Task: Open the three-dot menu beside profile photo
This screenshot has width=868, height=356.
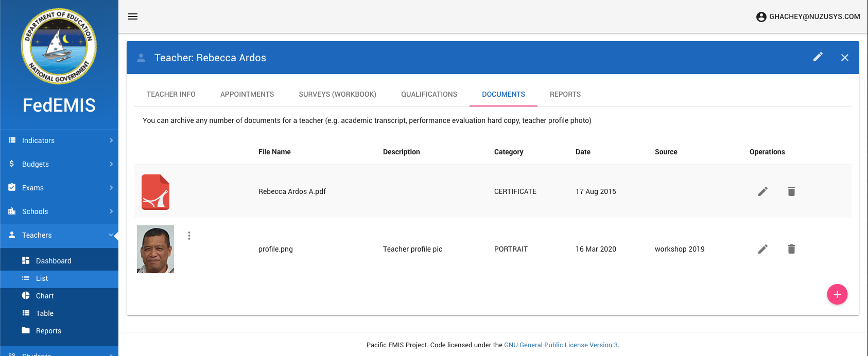Action: click(x=189, y=236)
